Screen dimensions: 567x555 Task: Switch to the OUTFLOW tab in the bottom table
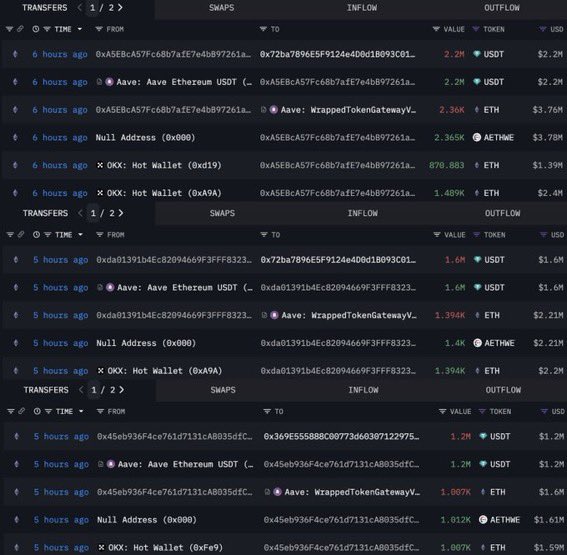pos(503,390)
